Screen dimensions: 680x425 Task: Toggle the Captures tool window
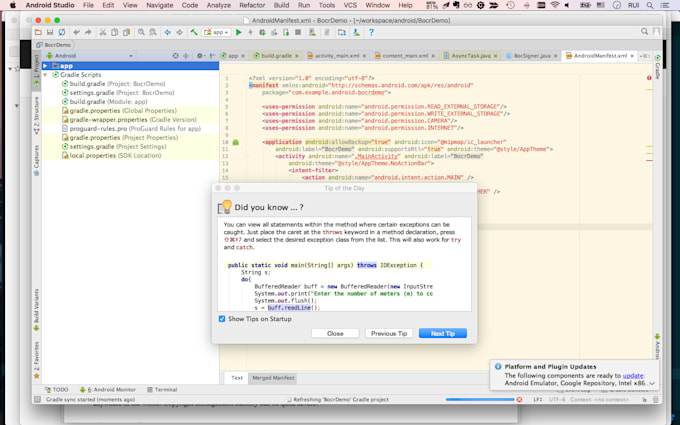tap(37, 160)
